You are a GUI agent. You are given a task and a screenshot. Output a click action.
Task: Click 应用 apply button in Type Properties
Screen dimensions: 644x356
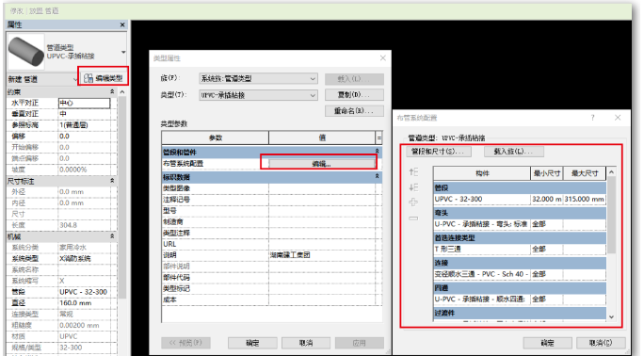pyautogui.click(x=360, y=343)
